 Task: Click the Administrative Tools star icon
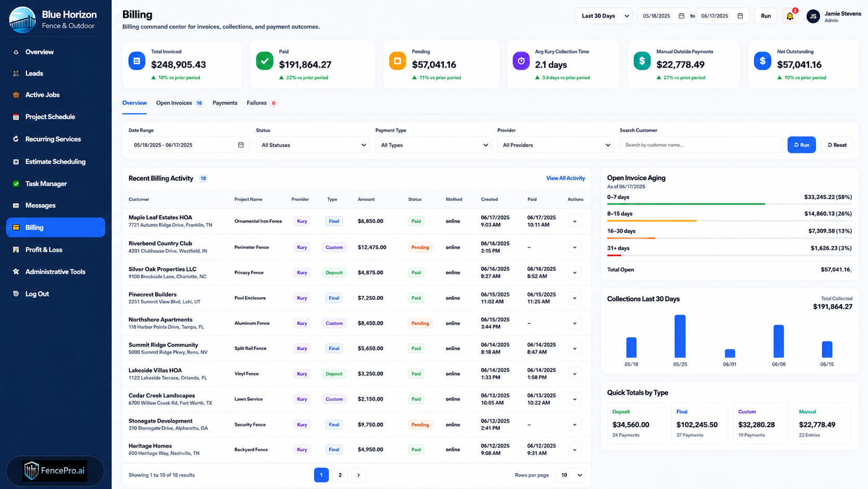pyautogui.click(x=16, y=272)
